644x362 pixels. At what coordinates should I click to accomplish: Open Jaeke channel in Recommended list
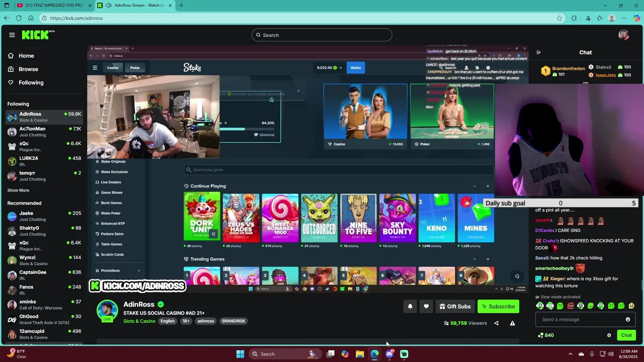pos(44,216)
